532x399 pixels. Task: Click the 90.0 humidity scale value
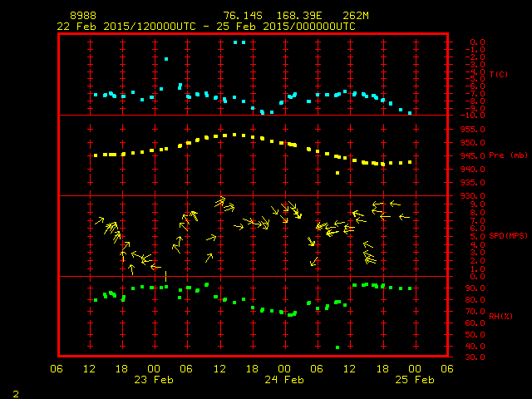click(x=475, y=288)
